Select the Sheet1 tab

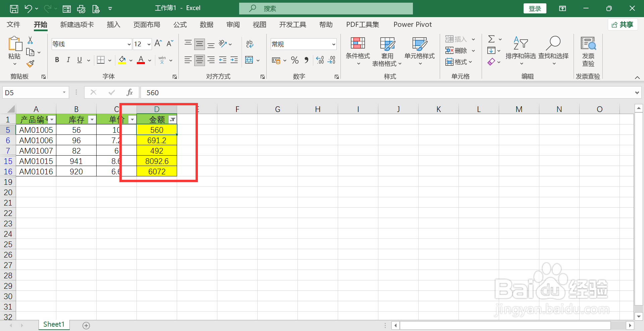(54, 324)
